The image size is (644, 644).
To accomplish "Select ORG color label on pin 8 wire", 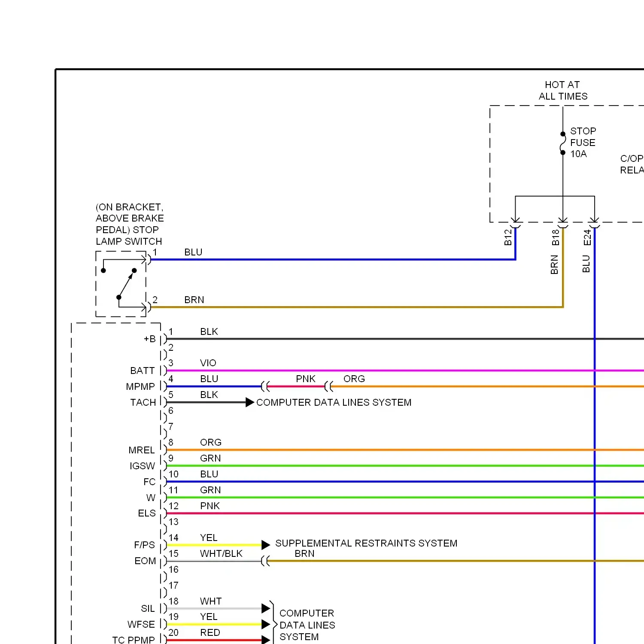I will [x=211, y=442].
